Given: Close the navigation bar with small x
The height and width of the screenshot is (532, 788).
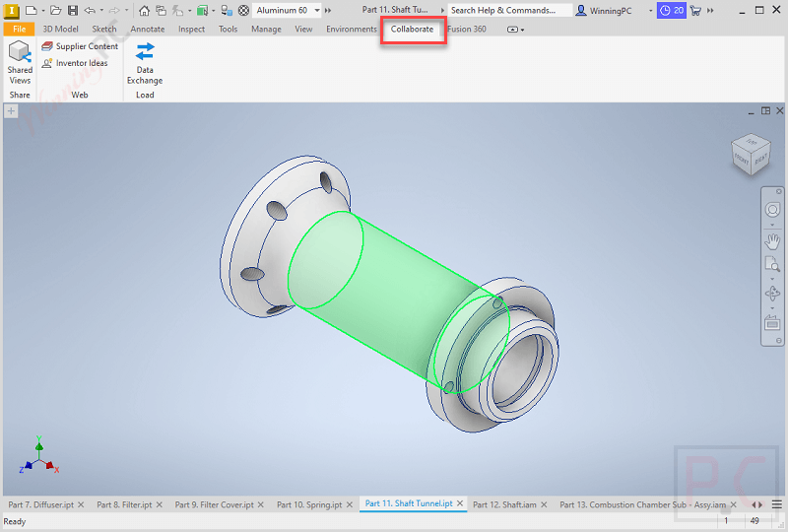Looking at the screenshot, I should (778, 191).
